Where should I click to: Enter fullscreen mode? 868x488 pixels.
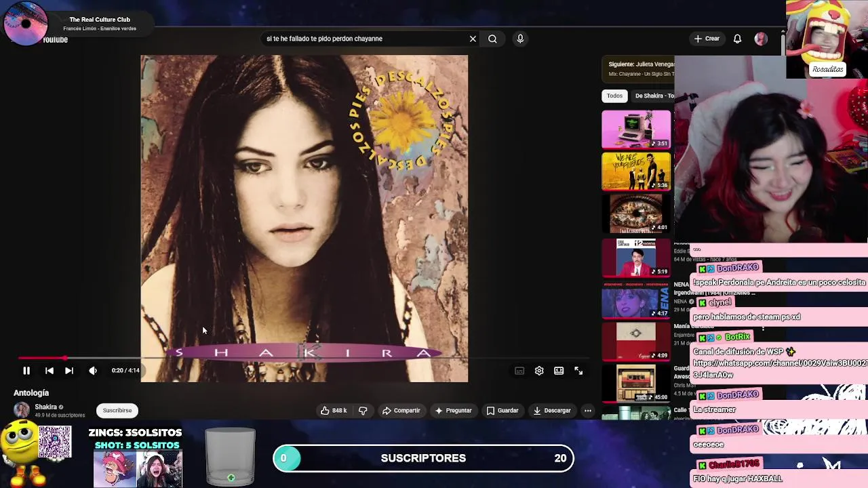pos(578,371)
